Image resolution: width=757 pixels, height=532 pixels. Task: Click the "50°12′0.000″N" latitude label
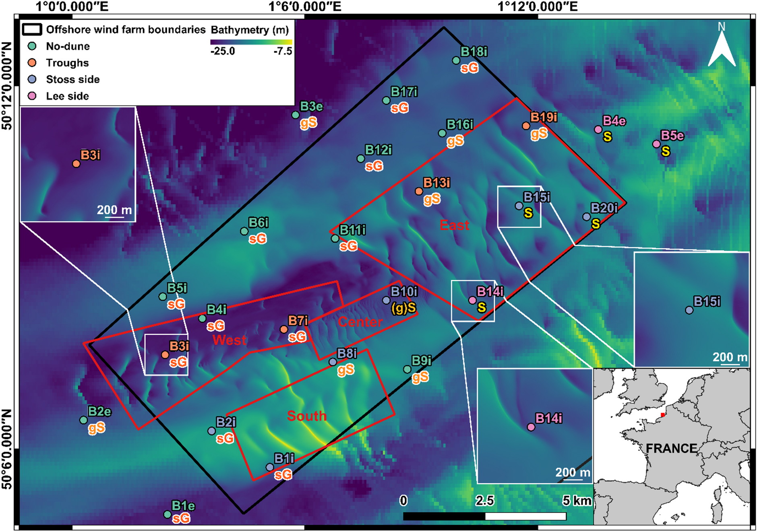(7, 86)
